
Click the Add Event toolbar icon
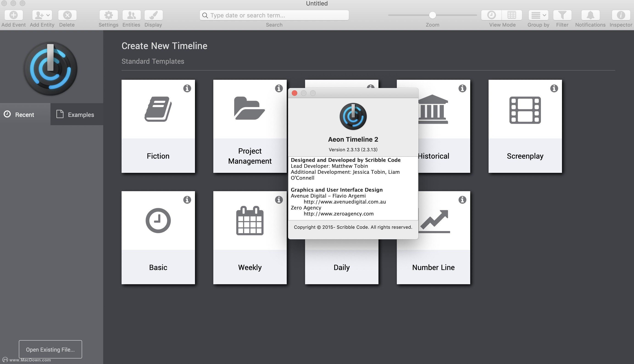(x=14, y=15)
